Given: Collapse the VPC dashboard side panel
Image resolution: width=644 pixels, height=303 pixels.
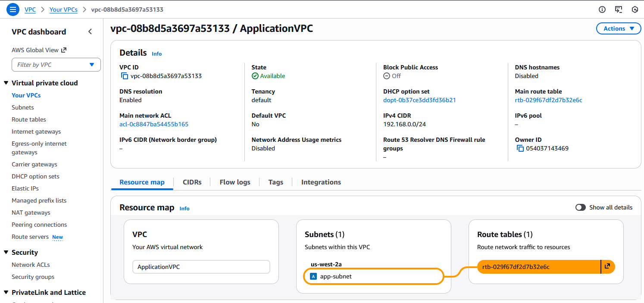Looking at the screenshot, I should (x=90, y=31).
